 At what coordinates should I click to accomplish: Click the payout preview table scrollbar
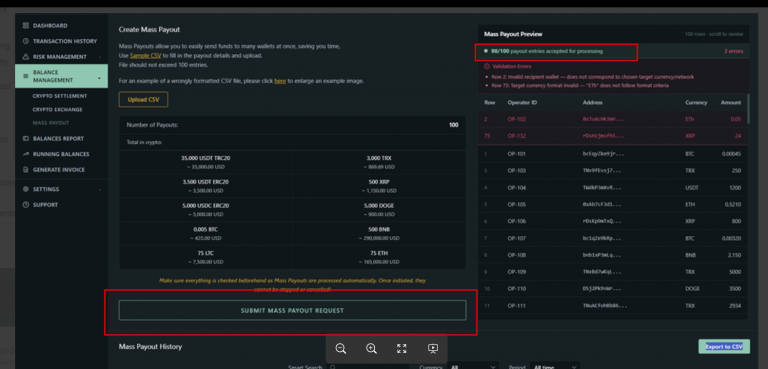748,110
